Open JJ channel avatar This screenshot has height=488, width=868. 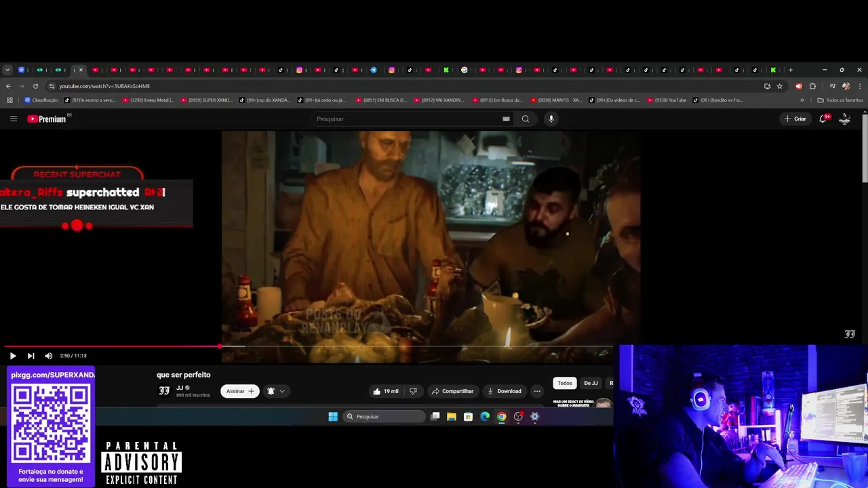coord(164,390)
